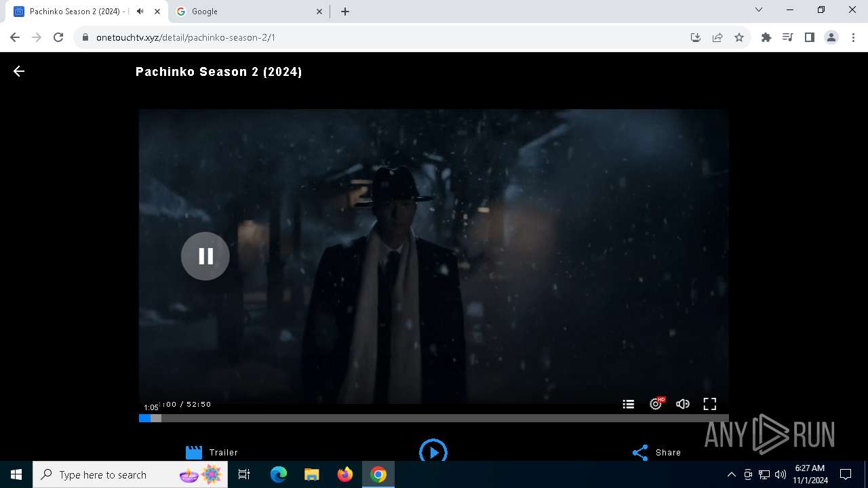The width and height of the screenshot is (868, 488).
Task: Click browser forward button
Action: pyautogui.click(x=37, y=37)
